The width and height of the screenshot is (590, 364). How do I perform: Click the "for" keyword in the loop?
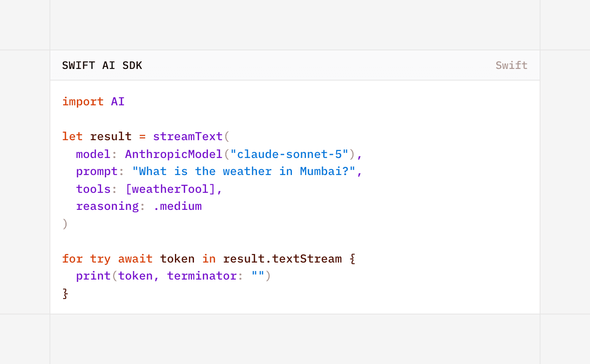(x=72, y=259)
